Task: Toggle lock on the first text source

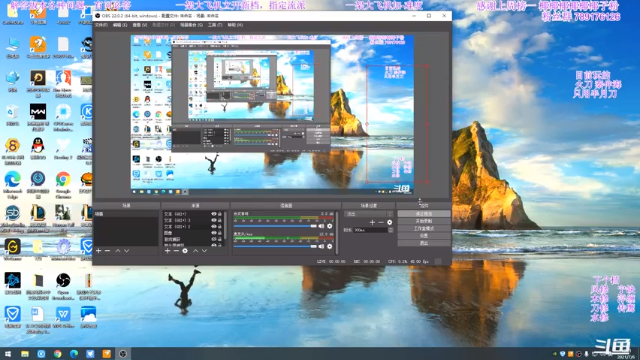Action: click(220, 214)
